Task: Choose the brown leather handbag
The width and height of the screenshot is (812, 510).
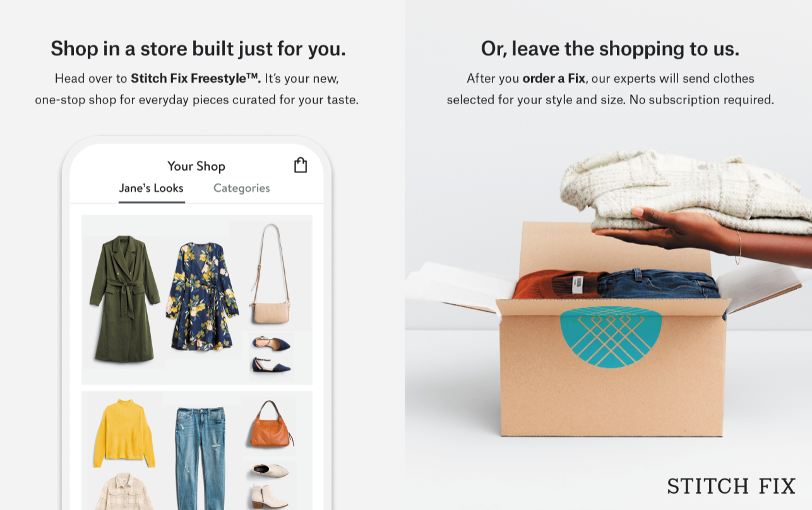Action: coord(272,424)
